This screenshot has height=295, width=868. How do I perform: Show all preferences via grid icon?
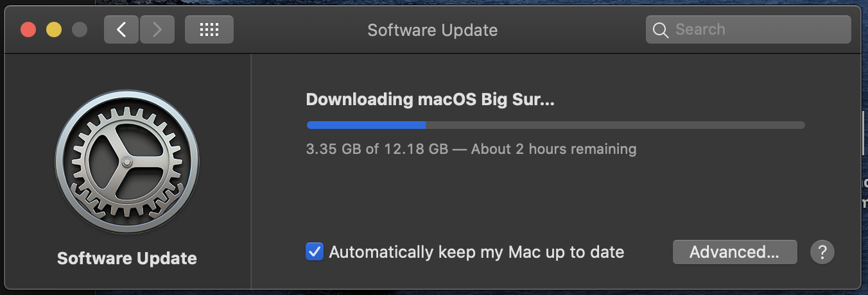209,29
